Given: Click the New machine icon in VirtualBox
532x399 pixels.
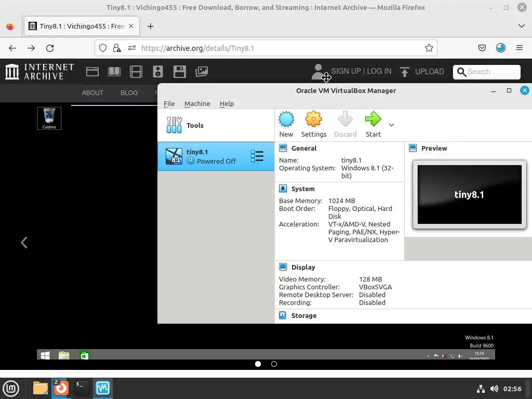Looking at the screenshot, I should tap(286, 124).
